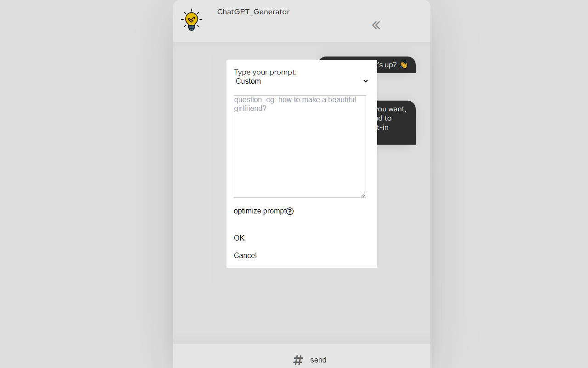Click the 'Type your prompt:' label
588x368 pixels.
tap(266, 72)
